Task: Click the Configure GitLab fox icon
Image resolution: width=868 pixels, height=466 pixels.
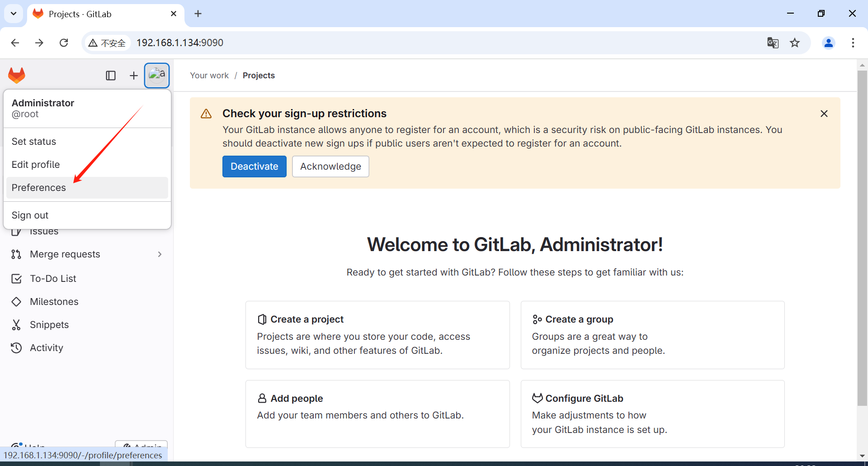Action: (x=537, y=398)
